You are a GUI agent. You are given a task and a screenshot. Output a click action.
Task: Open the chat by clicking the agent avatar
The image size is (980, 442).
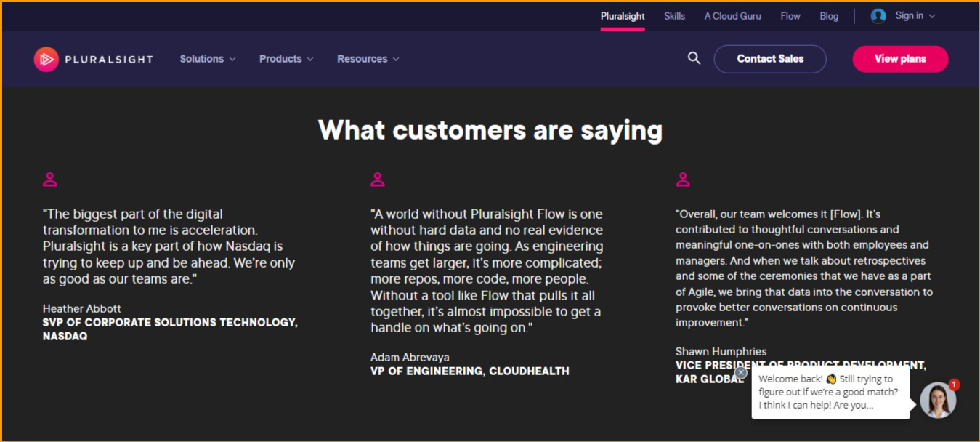937,400
